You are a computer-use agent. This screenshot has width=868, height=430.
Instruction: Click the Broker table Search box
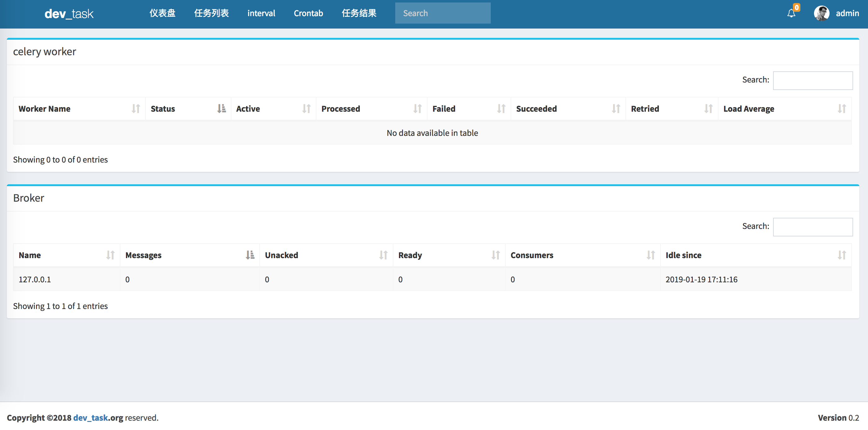click(812, 227)
